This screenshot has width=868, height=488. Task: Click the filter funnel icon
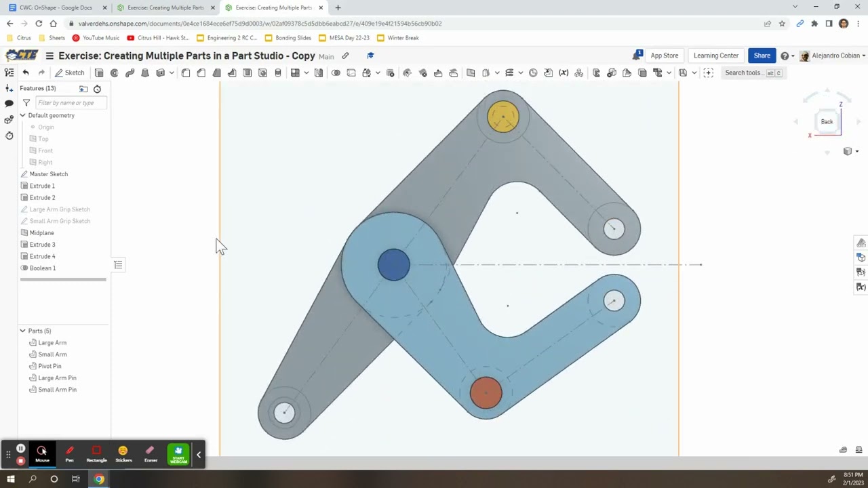[x=26, y=103]
